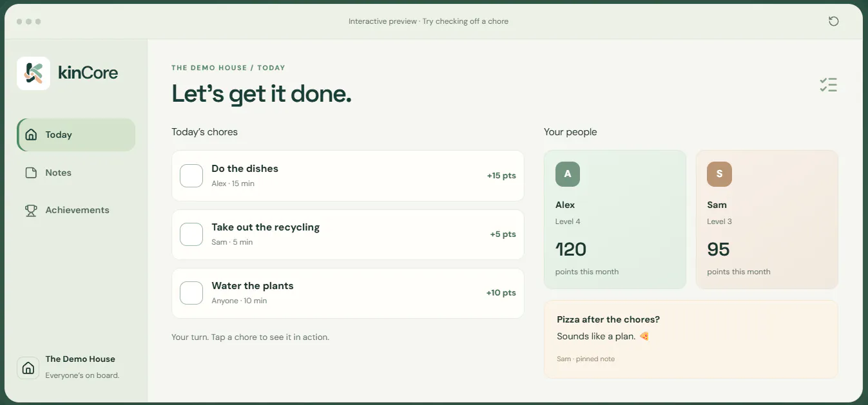Click the THE DEMO HOUSE / TODAY breadcrumb
Image resolution: width=868 pixels, height=405 pixels.
pos(228,68)
